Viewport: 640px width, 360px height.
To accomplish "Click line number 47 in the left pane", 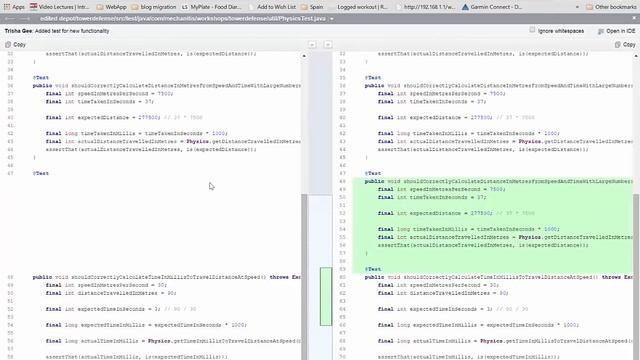I will click(x=11, y=173).
